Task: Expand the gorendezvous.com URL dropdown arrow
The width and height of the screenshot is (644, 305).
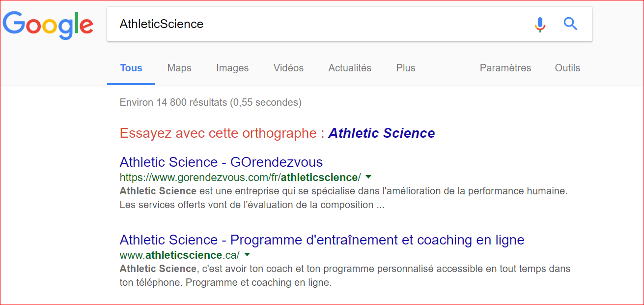Action: [368, 177]
